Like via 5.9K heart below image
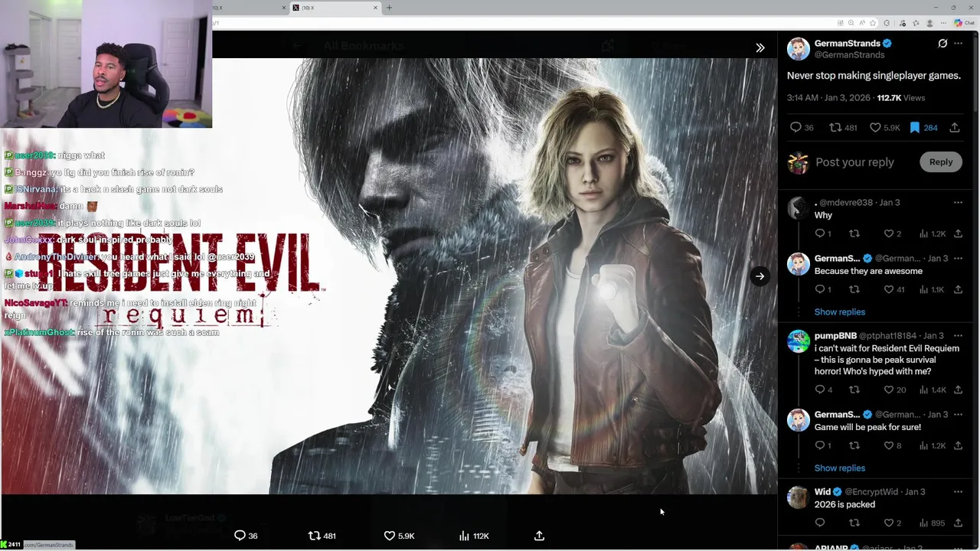 (x=399, y=536)
